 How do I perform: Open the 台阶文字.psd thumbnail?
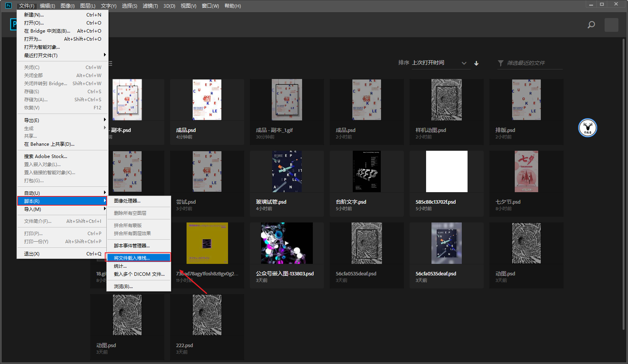pyautogui.click(x=367, y=171)
